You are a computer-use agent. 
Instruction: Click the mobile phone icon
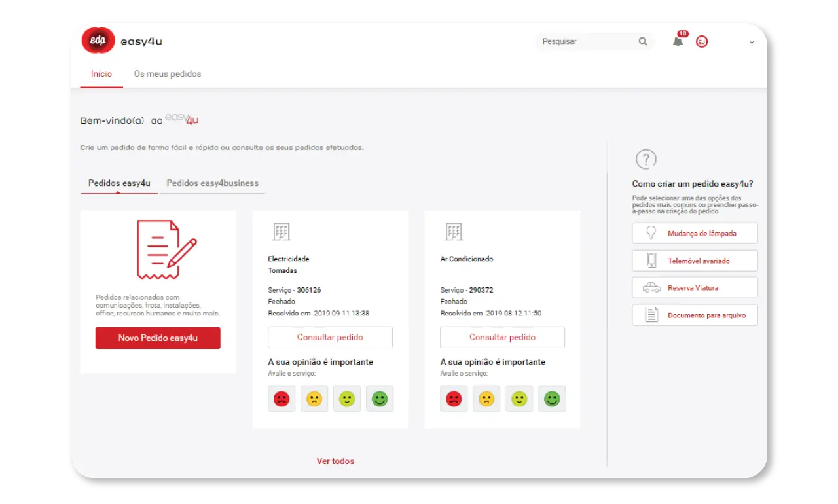pos(651,260)
